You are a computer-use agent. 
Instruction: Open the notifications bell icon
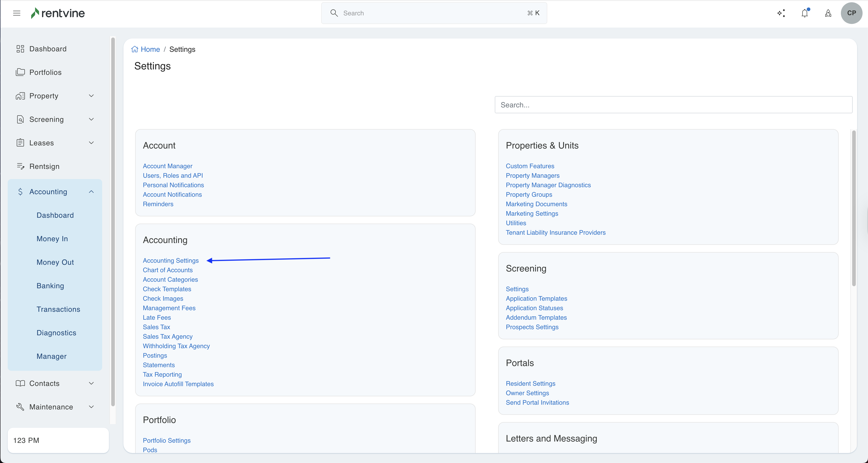coord(805,13)
